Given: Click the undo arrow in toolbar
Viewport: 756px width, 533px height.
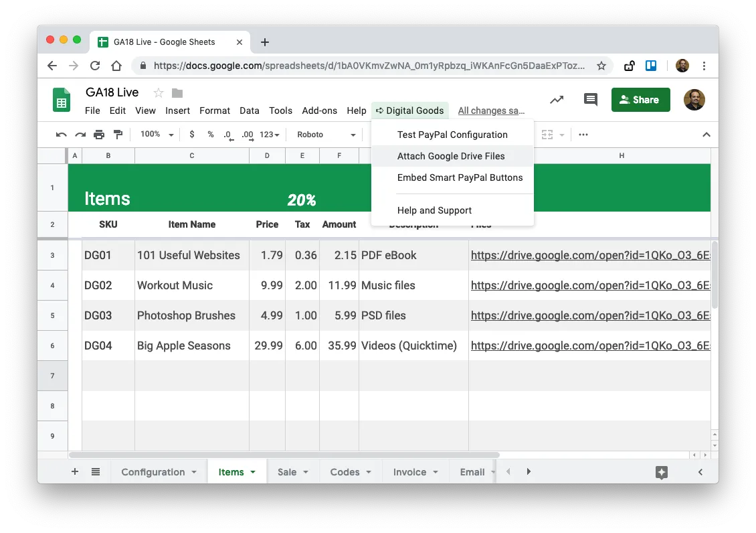Looking at the screenshot, I should point(62,135).
